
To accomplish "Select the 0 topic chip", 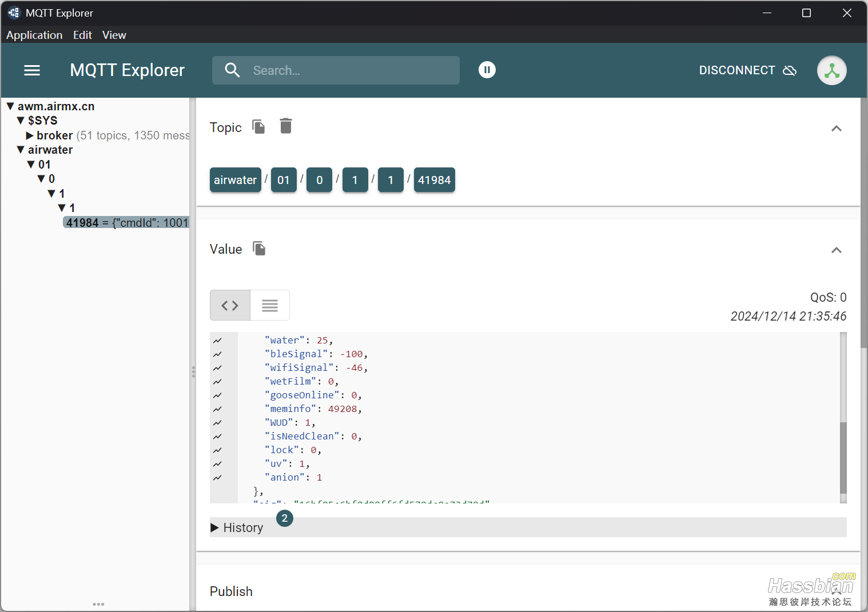I will point(320,180).
